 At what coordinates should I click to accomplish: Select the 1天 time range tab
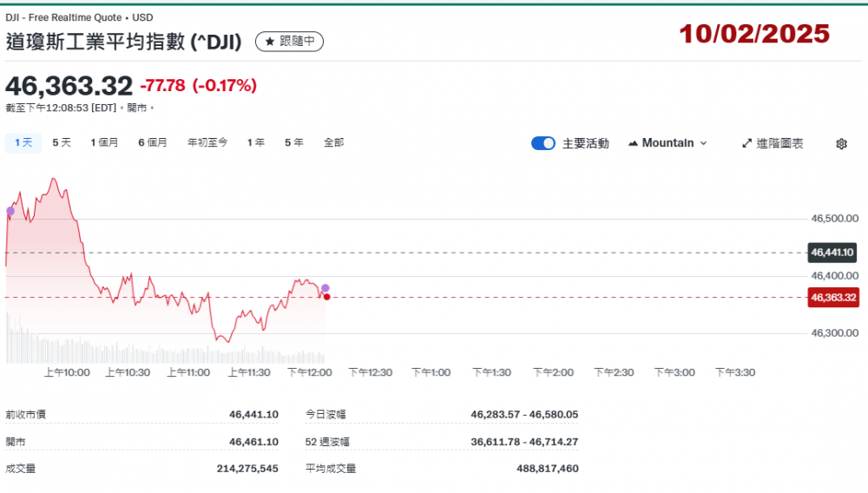click(x=23, y=142)
